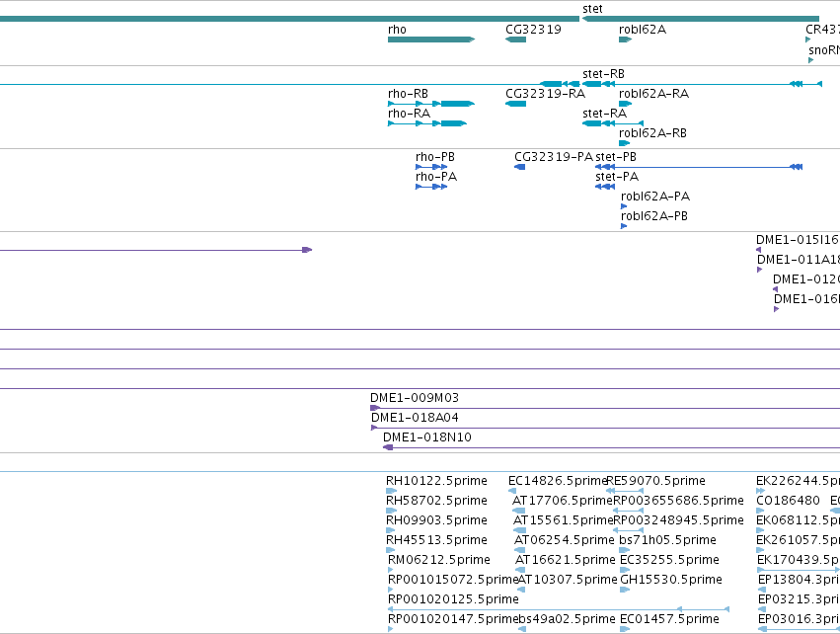Select the rho-PA protein feature
The image size is (840, 634).
click(431, 187)
